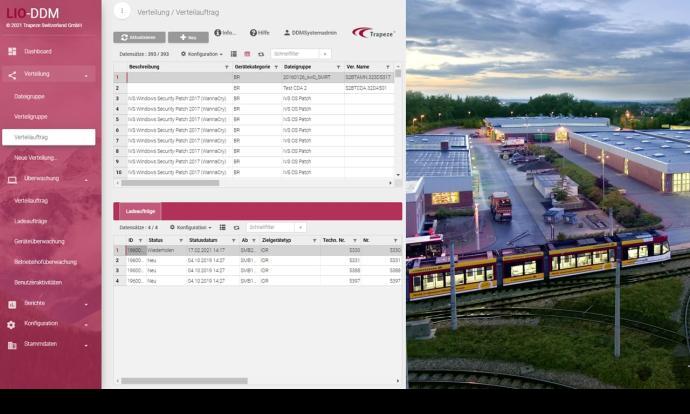690x414 pixels.
Task: Switch to the Ladeaufträge tab
Action: [x=140, y=212]
